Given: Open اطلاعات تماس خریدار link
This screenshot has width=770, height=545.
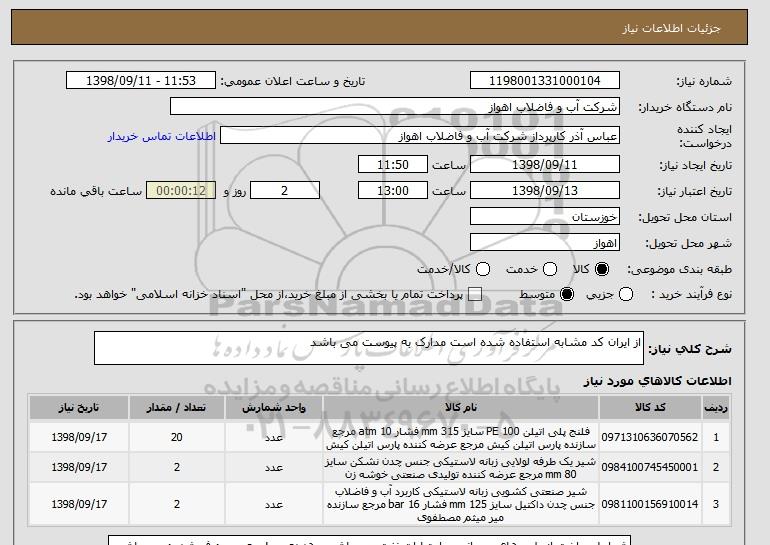Looking at the screenshot, I should (x=162, y=136).
